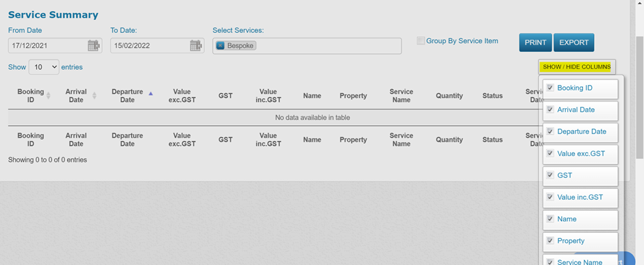Click the page vertical scrollbar
Screen dimensions: 644x265
click(x=639, y=99)
